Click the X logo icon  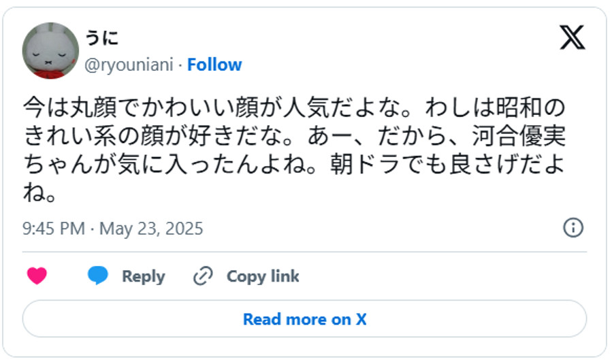573,37
